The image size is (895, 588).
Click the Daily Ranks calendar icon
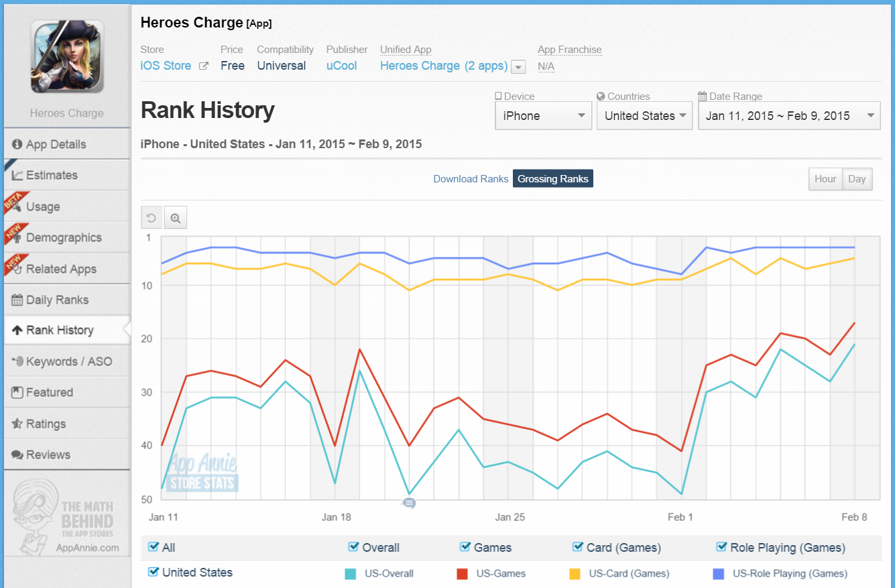point(17,300)
